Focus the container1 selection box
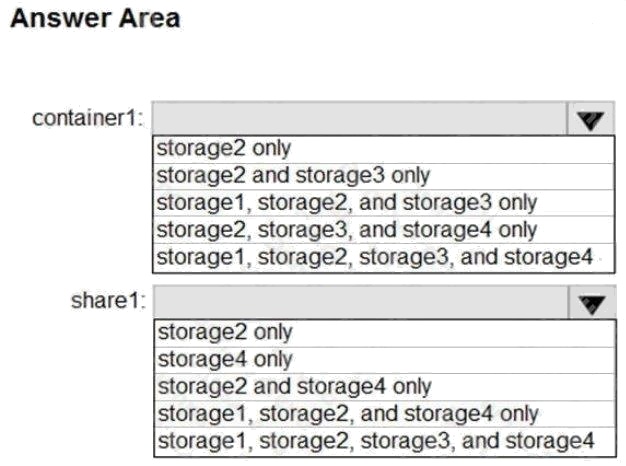This screenshot has height=466, width=626. [x=360, y=119]
